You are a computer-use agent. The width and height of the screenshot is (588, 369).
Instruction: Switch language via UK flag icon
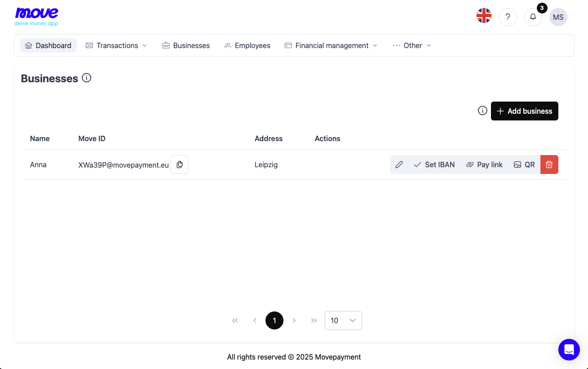[484, 16]
